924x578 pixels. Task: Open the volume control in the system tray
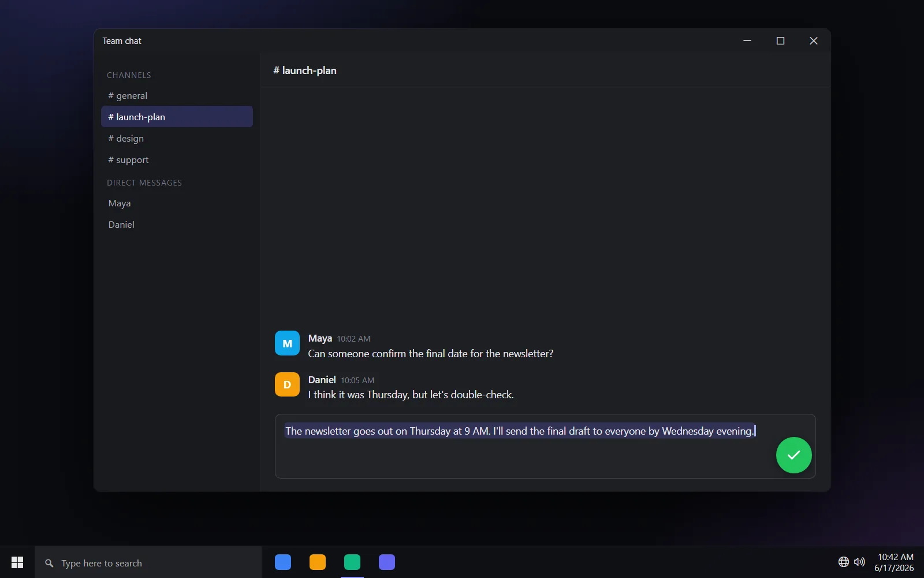(859, 562)
